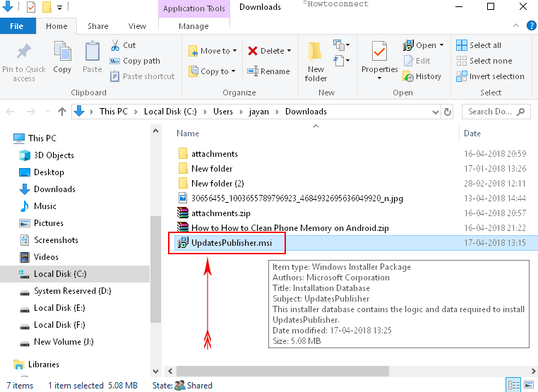Click the Paste clipboard icon

tap(92, 51)
